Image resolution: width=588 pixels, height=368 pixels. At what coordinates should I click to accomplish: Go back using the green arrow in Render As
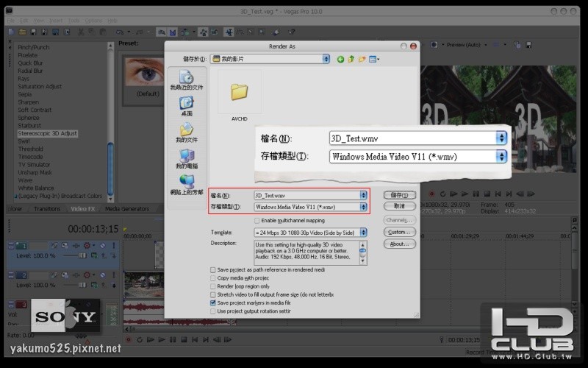click(x=340, y=60)
